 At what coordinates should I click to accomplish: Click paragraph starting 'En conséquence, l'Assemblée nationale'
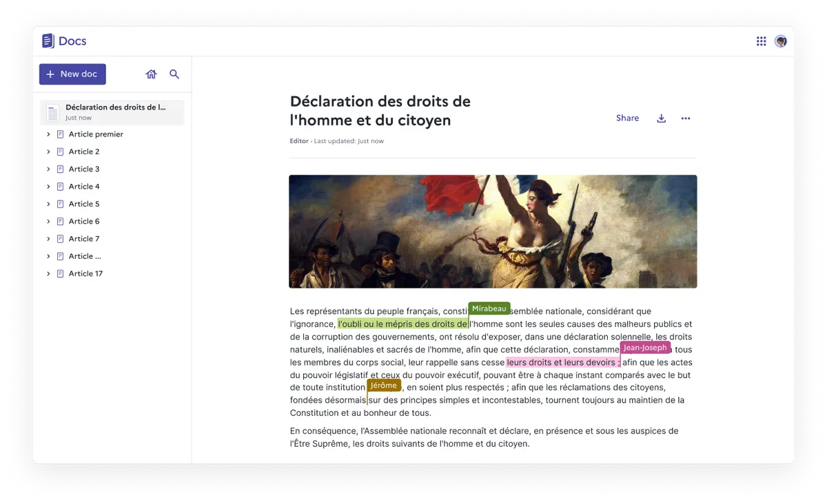tap(484, 437)
